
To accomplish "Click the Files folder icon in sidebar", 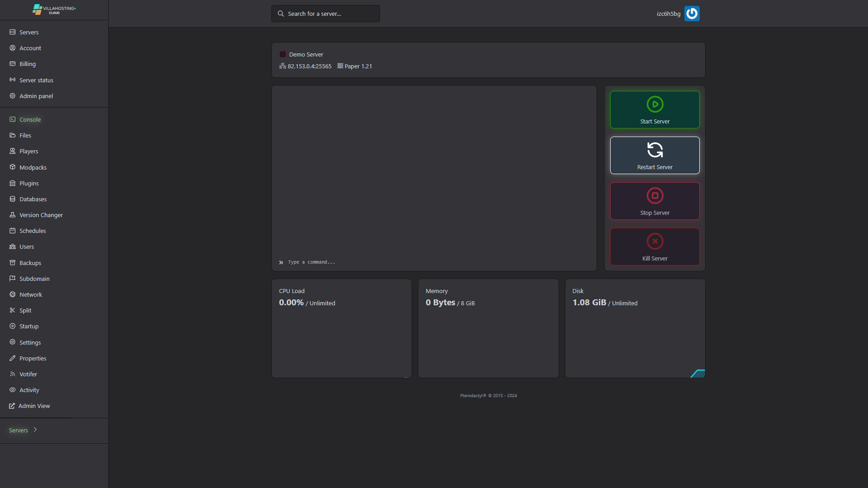I will pyautogui.click(x=13, y=135).
